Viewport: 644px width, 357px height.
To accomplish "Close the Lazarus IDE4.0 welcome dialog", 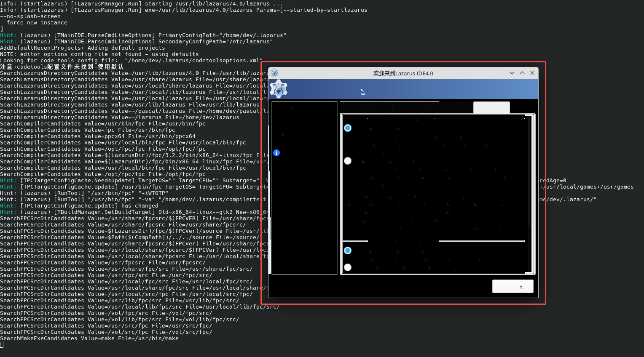I will click(532, 73).
